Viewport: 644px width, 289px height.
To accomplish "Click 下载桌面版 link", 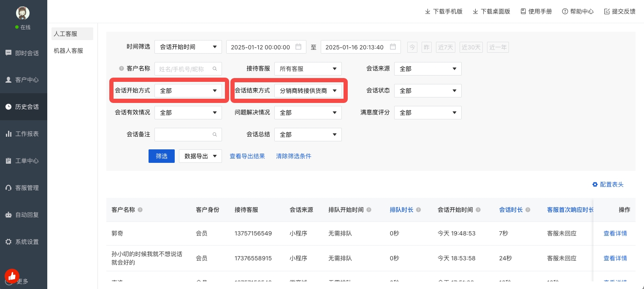I will (491, 11).
